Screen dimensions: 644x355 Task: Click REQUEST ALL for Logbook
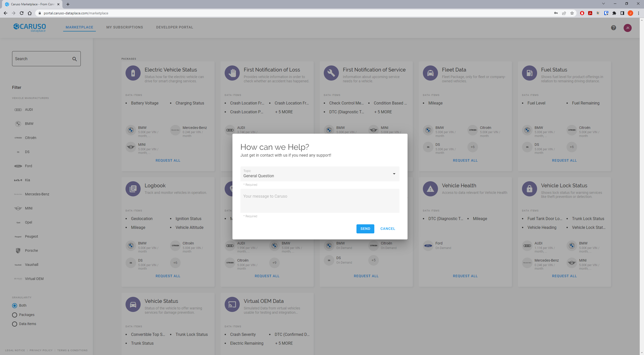[168, 276]
